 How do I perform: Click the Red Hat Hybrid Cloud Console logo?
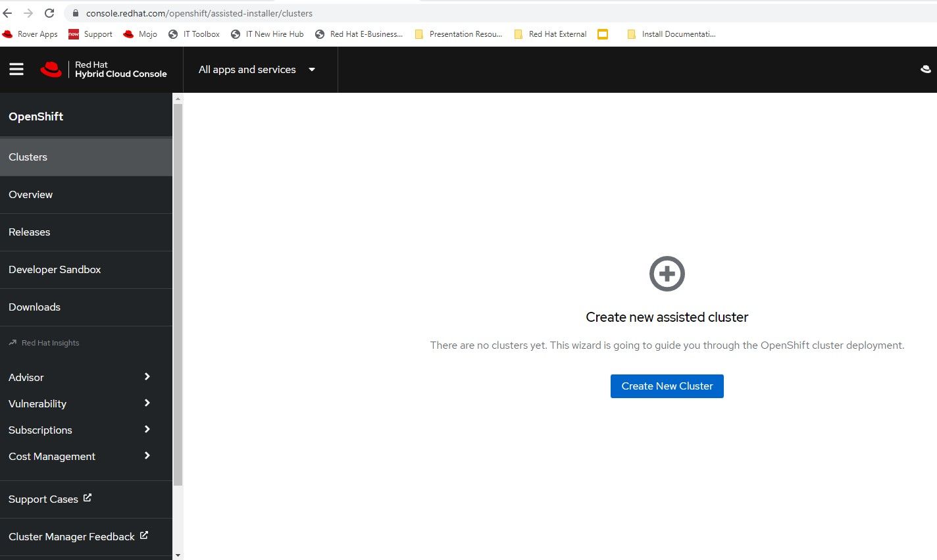coord(103,69)
